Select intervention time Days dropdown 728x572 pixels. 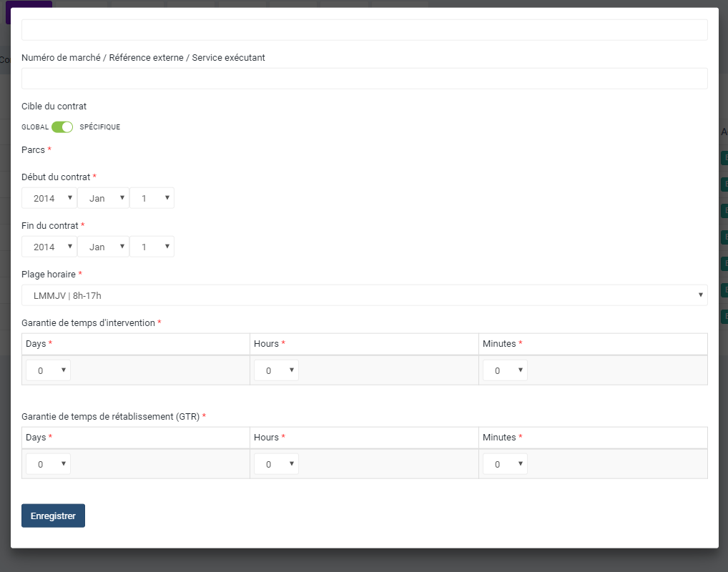pyautogui.click(x=48, y=370)
